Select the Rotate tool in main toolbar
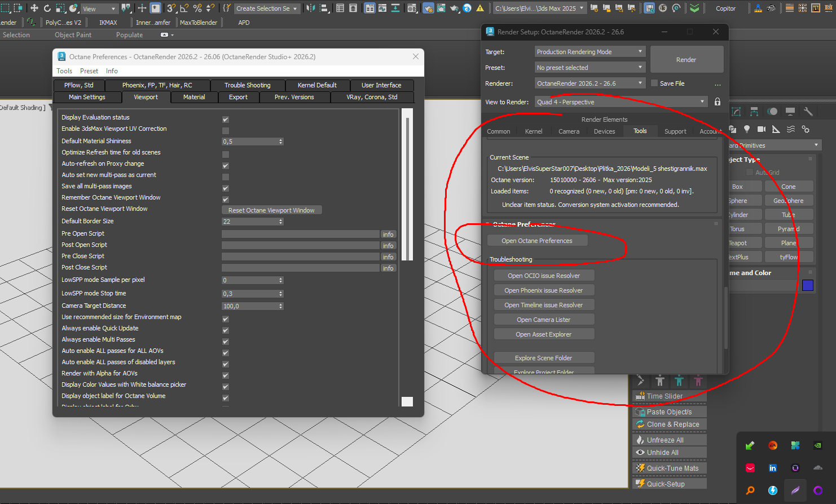Image resolution: width=836 pixels, height=504 pixels. coord(47,8)
